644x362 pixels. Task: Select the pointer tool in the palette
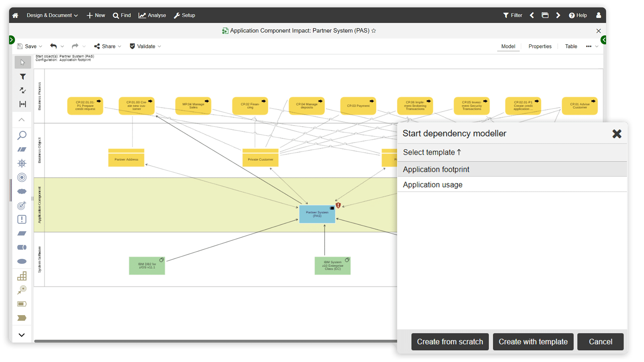(22, 62)
